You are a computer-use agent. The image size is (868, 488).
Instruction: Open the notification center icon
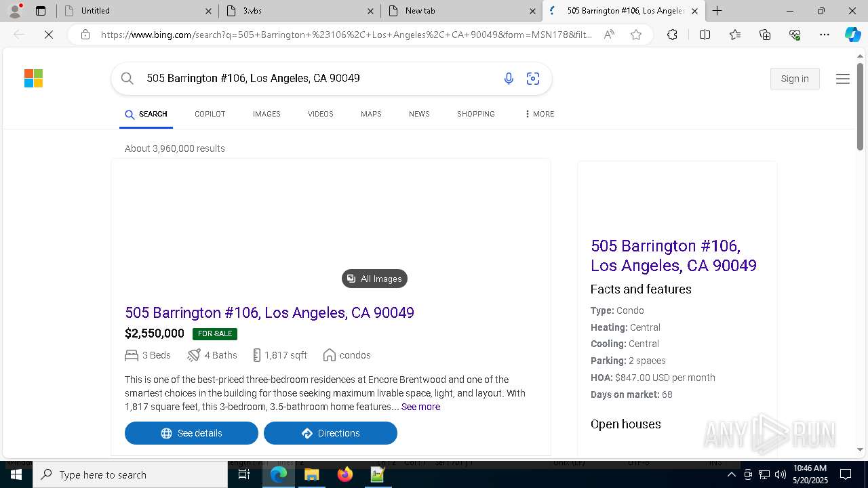pos(846,474)
